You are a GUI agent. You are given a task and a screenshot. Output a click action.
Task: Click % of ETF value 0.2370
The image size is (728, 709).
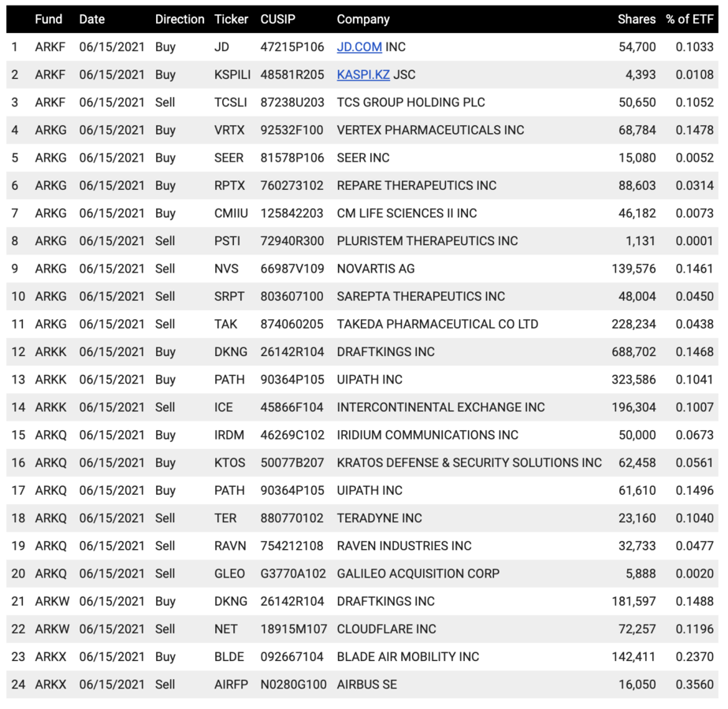click(695, 656)
